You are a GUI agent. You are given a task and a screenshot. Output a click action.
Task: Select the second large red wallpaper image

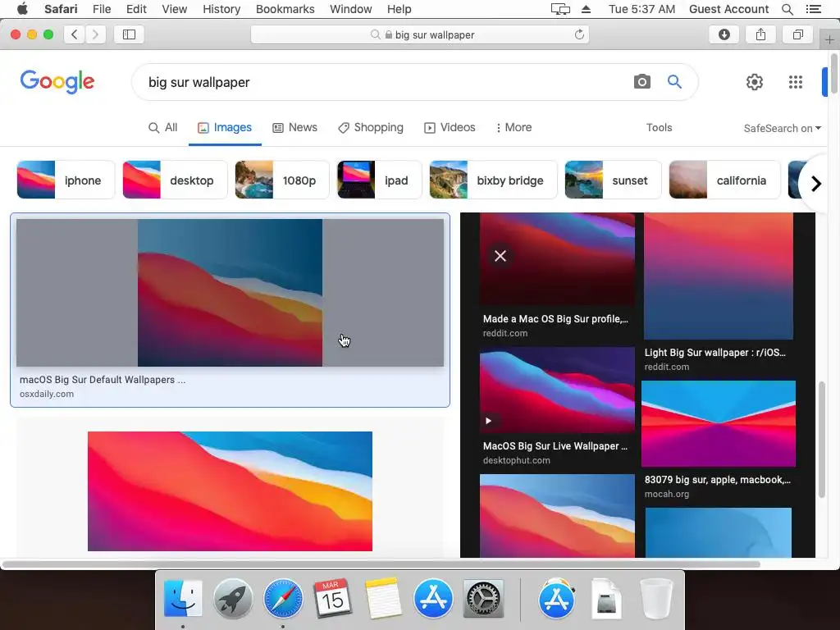(230, 491)
